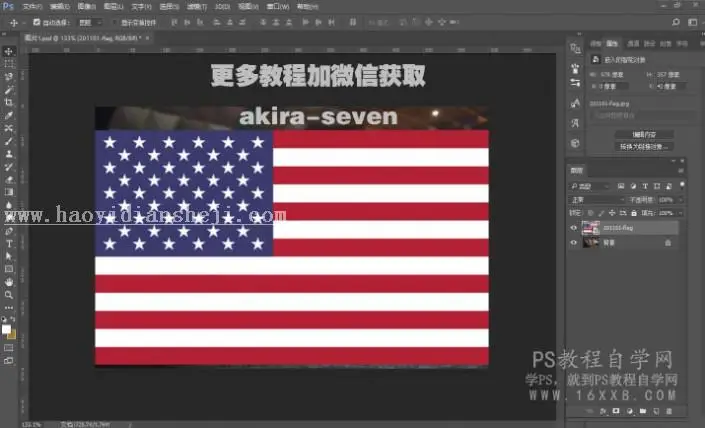The height and width of the screenshot is (428, 705).
Task: Open the Edit Toolbar three-dots button
Action: point(9,308)
